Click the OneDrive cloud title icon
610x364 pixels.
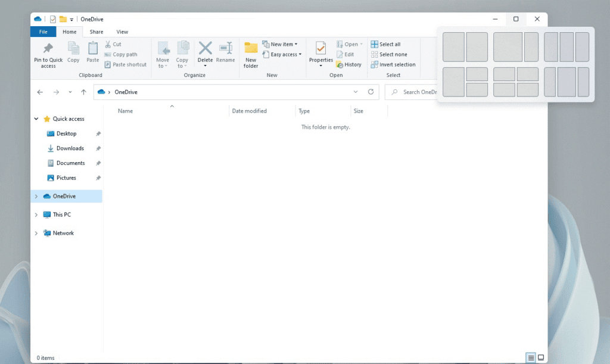38,19
